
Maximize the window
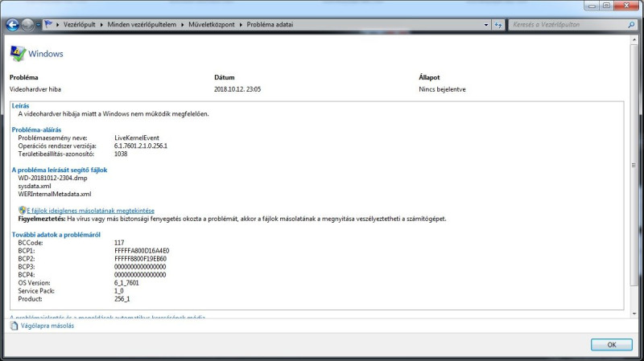[x=606, y=6]
